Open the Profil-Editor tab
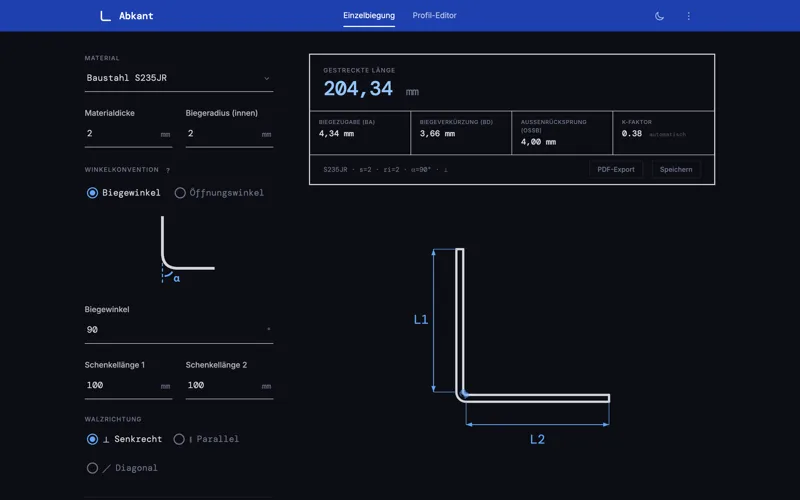The width and height of the screenshot is (800, 500). (x=435, y=16)
